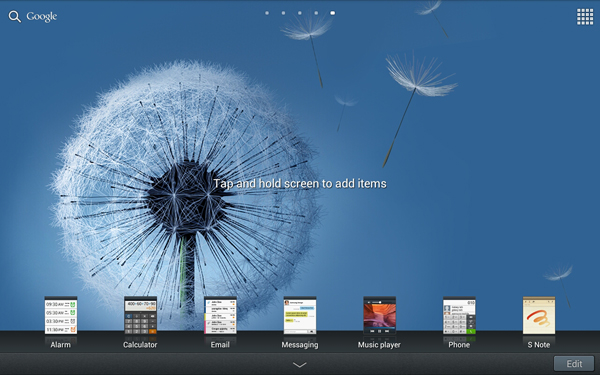Viewport: 600px width, 375px height.
Task: Tap the Google search magnifier icon
Action: 15,16
